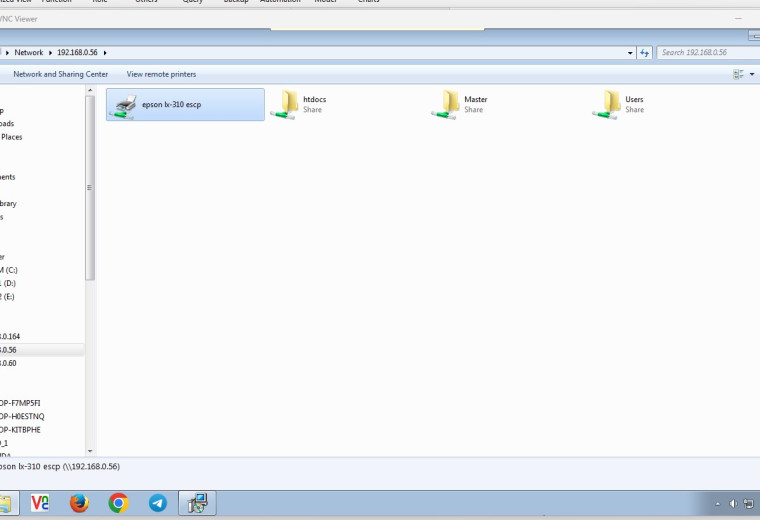
Task: Open Network and Sharing Center
Action: click(x=61, y=74)
